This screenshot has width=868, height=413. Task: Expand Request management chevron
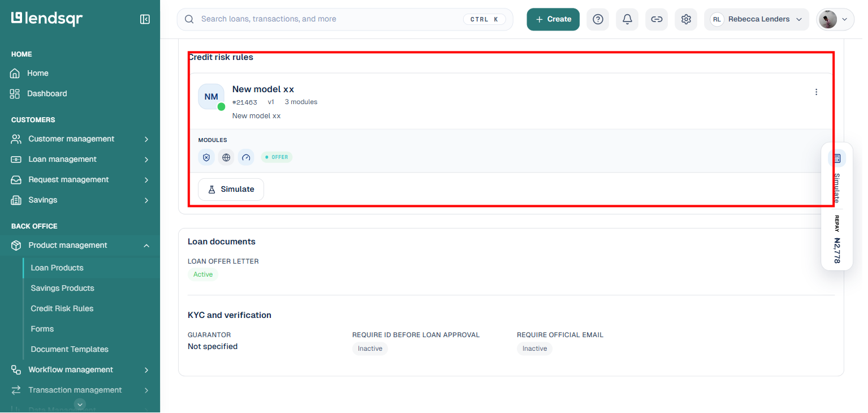click(x=146, y=180)
